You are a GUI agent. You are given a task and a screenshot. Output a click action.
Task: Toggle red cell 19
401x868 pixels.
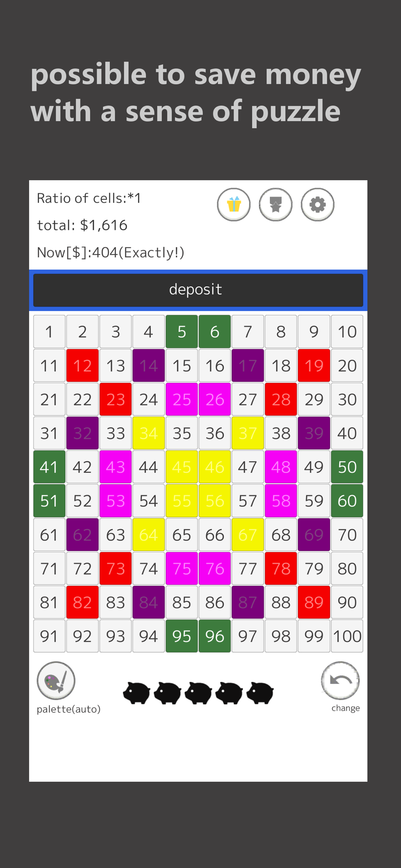pyautogui.click(x=314, y=365)
